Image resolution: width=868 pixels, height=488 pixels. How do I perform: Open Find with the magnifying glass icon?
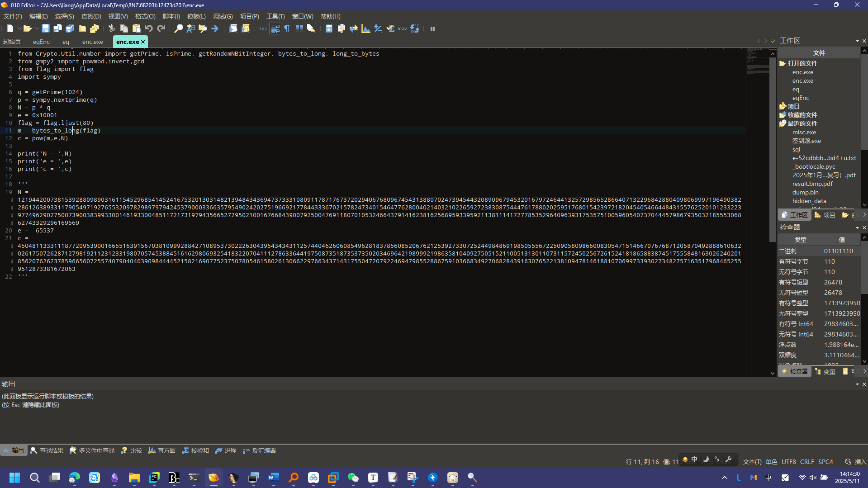click(179, 28)
